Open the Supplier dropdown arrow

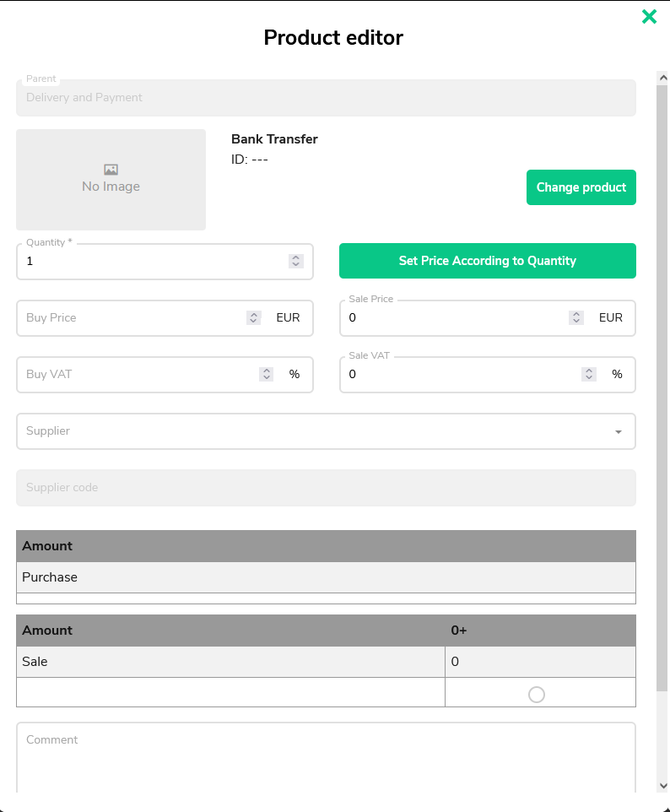(619, 431)
